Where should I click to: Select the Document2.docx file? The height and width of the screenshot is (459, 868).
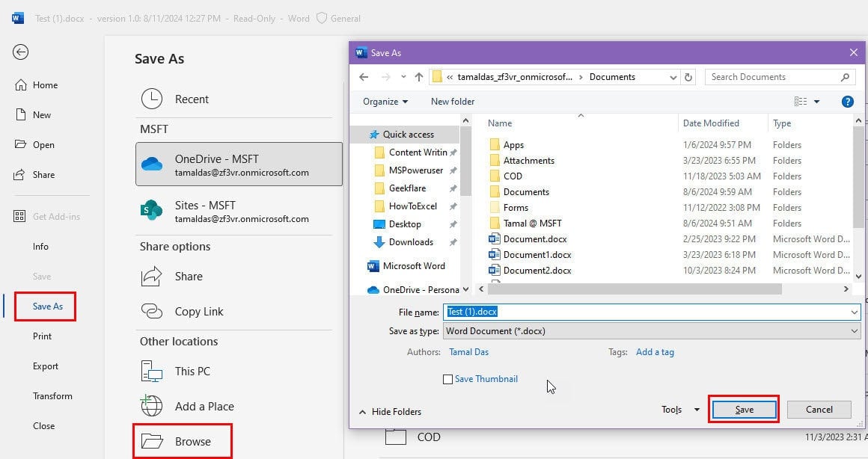click(530, 271)
